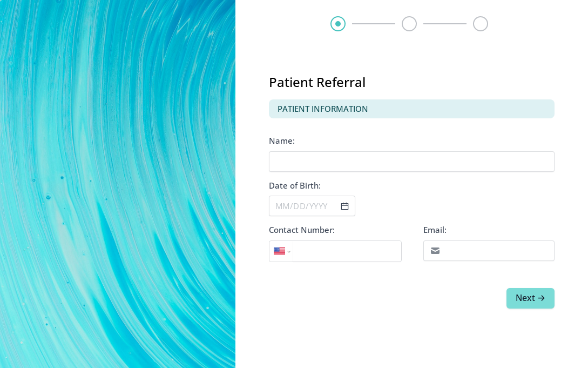Click the Date of Birth MM/DD/YYYY field

pos(312,206)
